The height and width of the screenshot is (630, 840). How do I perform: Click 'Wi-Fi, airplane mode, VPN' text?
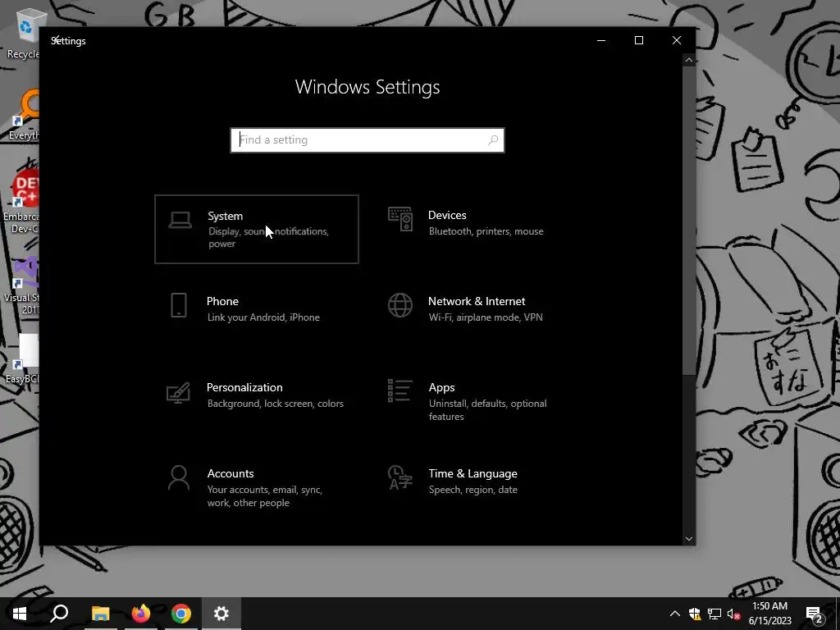tap(486, 317)
